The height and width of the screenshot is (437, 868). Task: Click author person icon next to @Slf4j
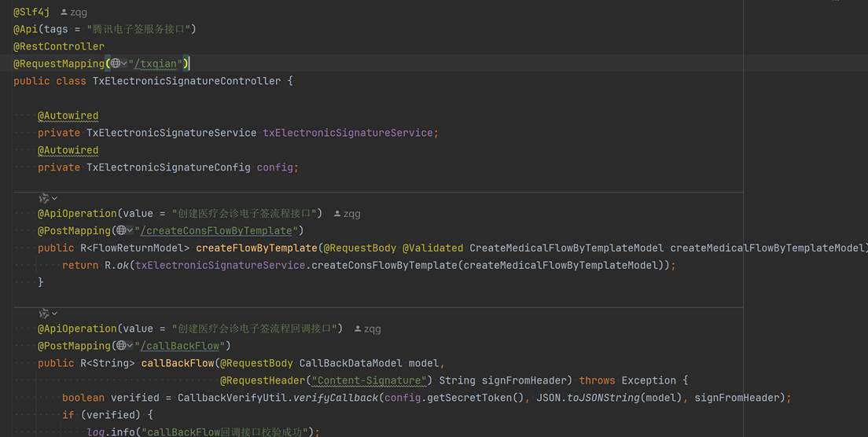coord(64,13)
